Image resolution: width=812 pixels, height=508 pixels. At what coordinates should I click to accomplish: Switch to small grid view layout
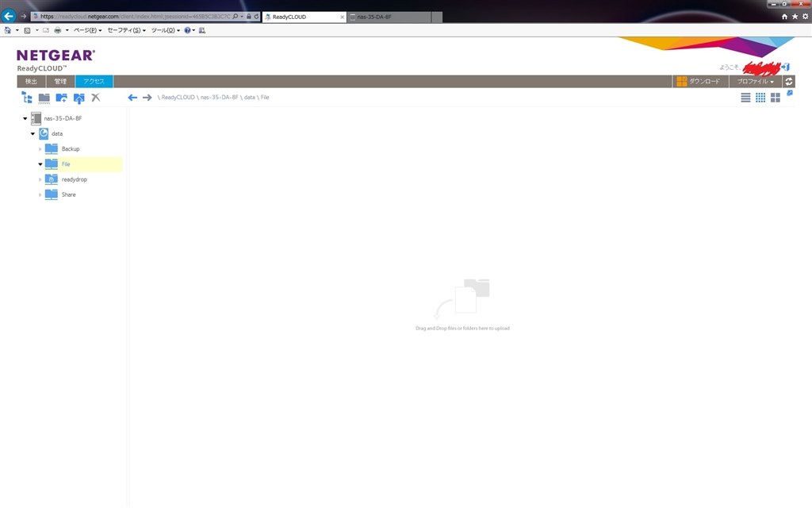760,98
